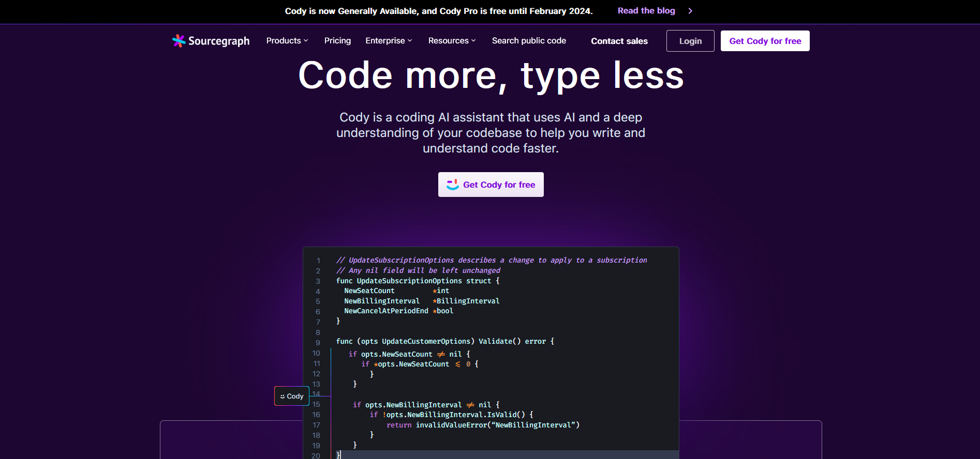
Task: Click the Cody General Availability announcement text
Action: click(439, 11)
